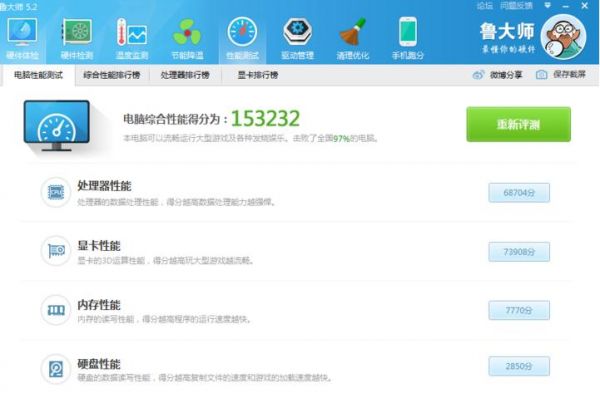Viewport: 600px width, 398px height.
Task: Switch to 电脑性能测试 tab
Action: [x=38, y=75]
